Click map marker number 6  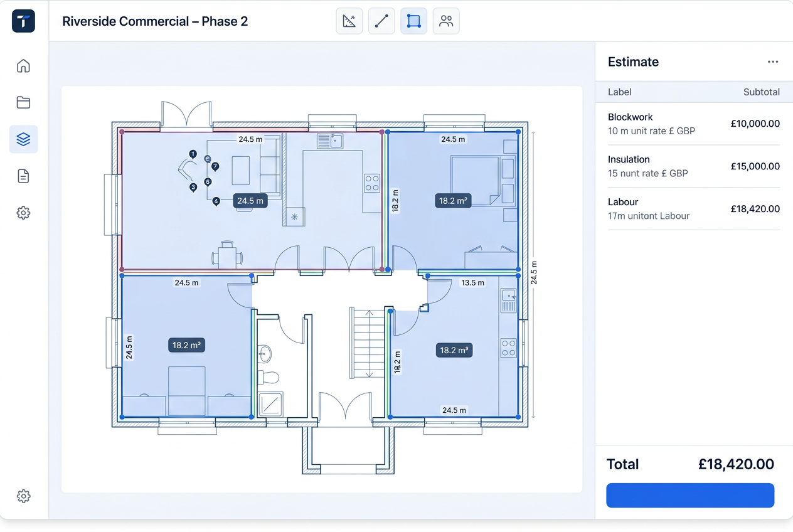[208, 182]
